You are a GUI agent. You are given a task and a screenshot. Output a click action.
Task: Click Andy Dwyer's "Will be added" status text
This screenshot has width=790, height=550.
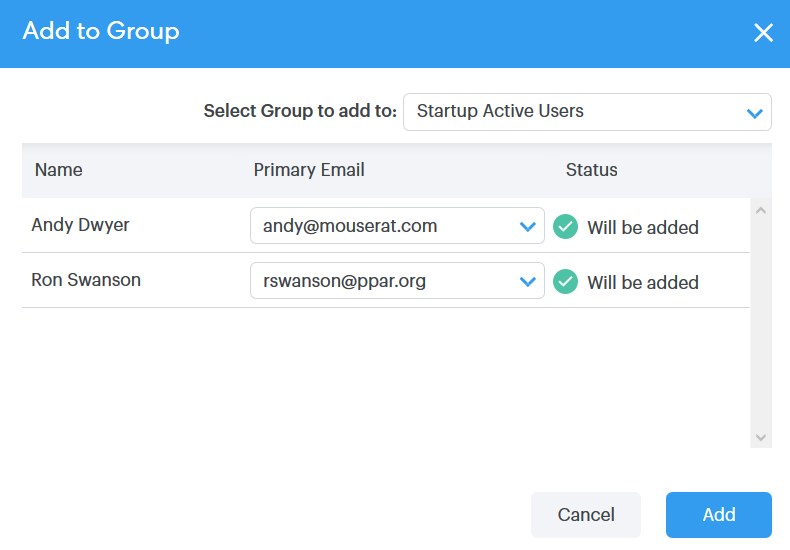[x=643, y=228]
